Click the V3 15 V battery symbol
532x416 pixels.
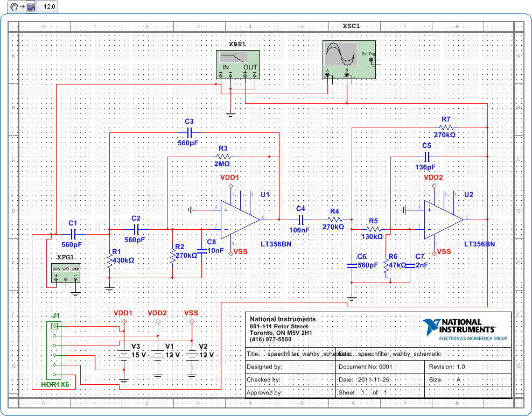(124, 355)
